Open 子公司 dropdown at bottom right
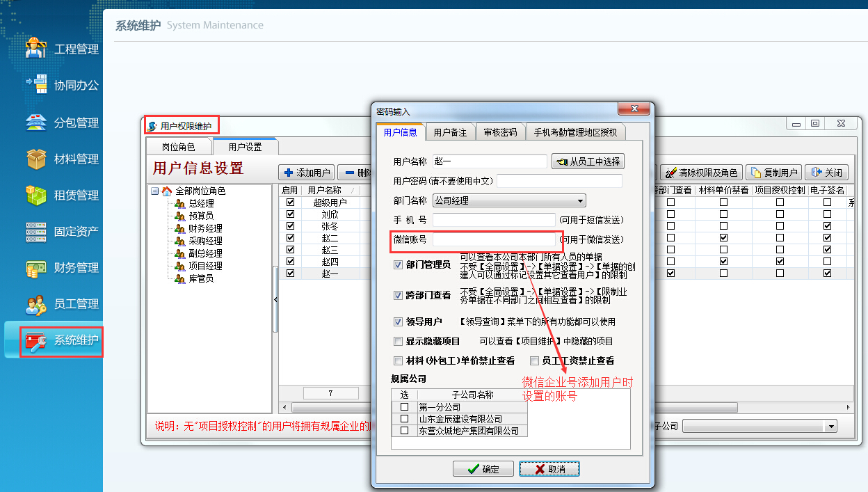Screen dimensions: 868x492 click(829, 426)
